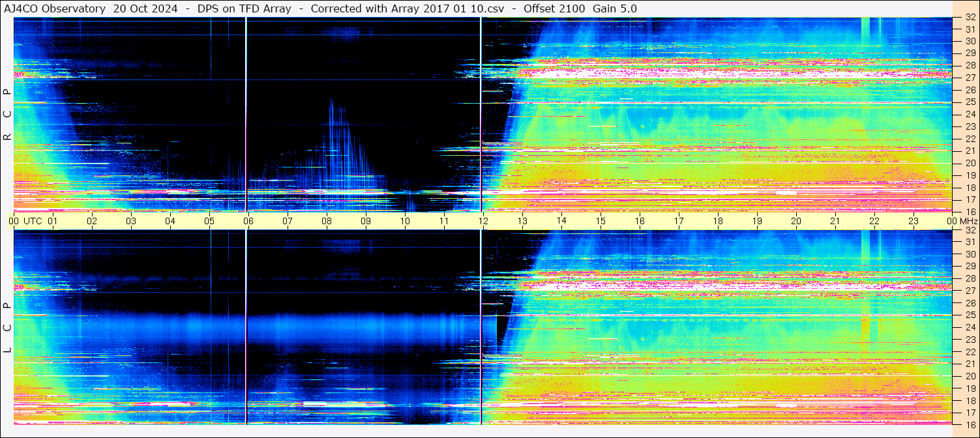Image resolution: width=980 pixels, height=438 pixels.
Task: Click the Gain 5.0 text in the header
Action: (x=615, y=8)
